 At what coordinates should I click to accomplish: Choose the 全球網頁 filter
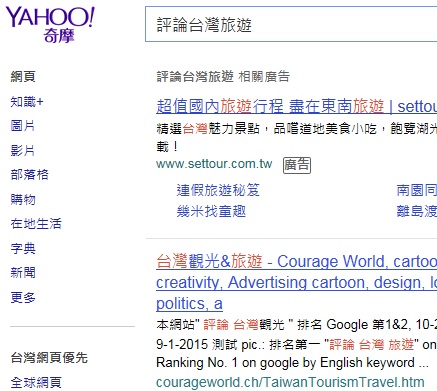(36, 382)
